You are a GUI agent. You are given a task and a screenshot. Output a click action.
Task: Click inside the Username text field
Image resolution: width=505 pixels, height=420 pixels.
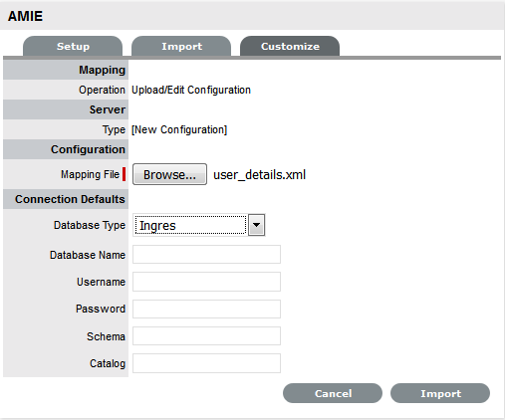click(x=206, y=282)
